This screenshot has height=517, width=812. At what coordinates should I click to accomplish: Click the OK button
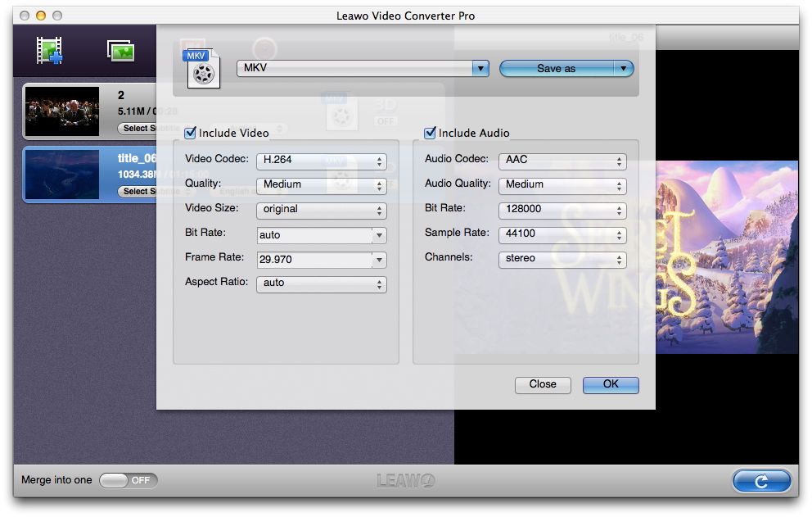tap(611, 385)
